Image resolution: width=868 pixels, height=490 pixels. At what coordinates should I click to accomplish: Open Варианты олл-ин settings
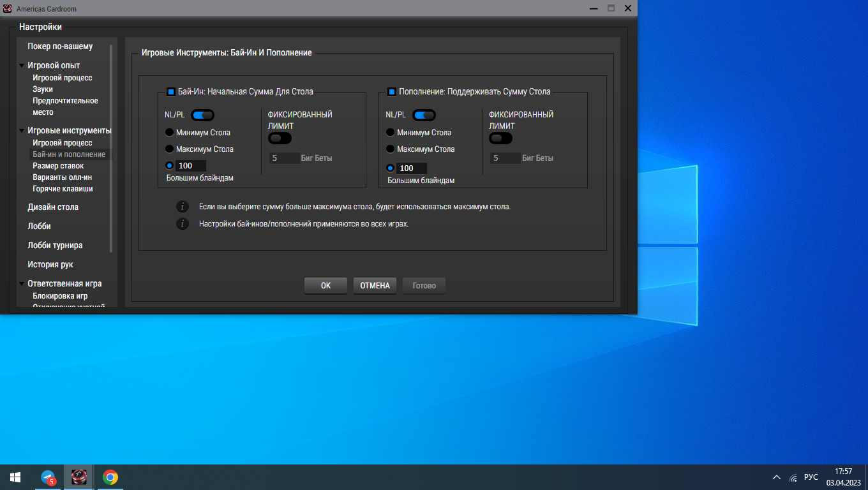(x=63, y=177)
